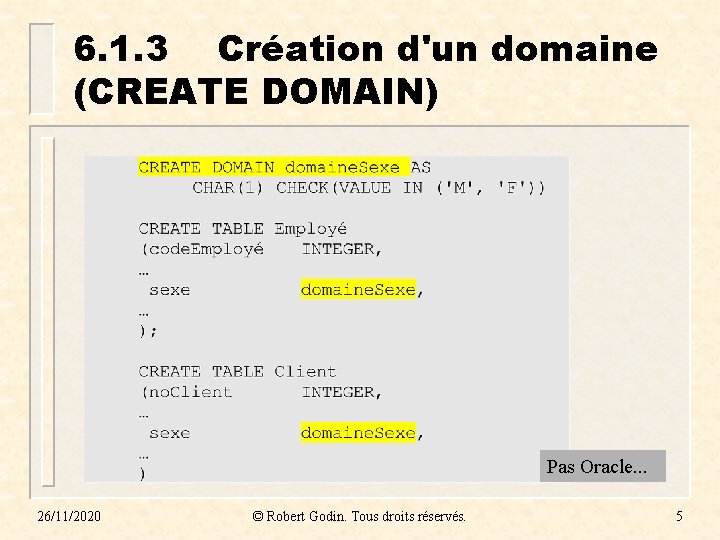Click the slide number '5'

[x=679, y=516]
